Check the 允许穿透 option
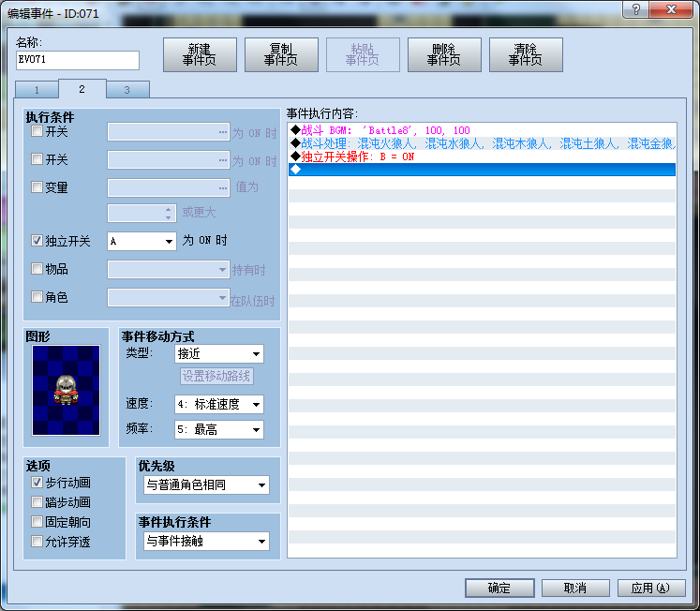Screen dimensions: 700x611 (37, 542)
